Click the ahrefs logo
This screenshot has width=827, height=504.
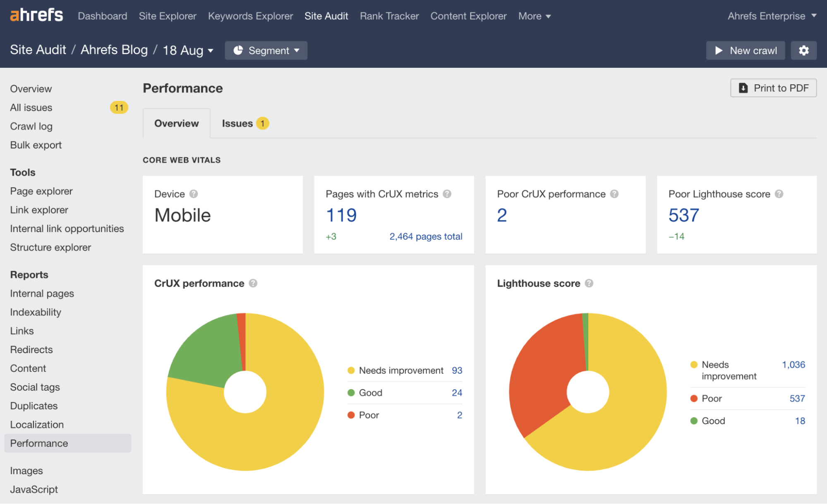click(36, 15)
